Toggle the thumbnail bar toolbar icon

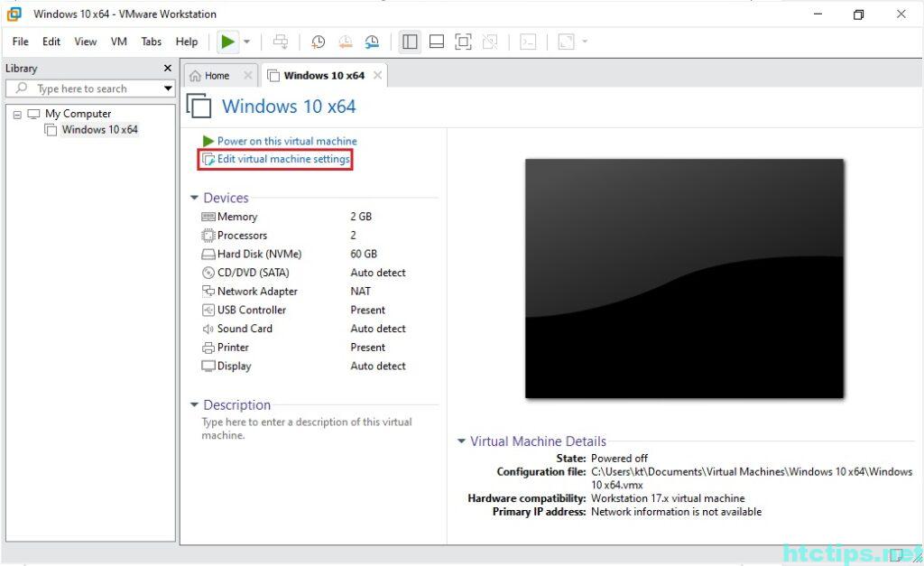(x=437, y=42)
